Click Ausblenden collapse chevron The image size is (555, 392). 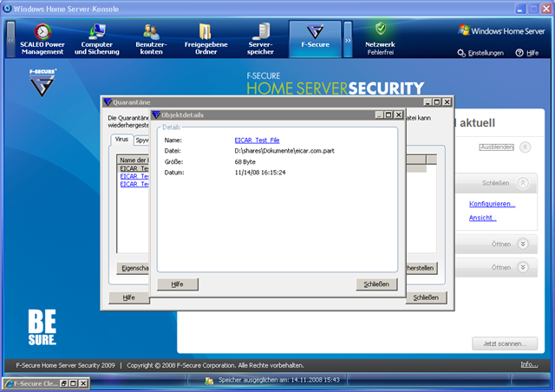[525, 147]
